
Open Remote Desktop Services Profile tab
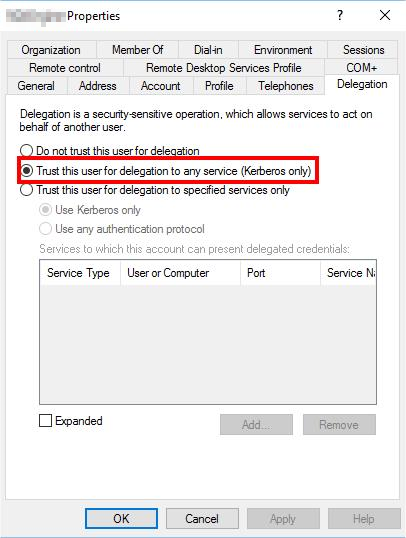223,68
